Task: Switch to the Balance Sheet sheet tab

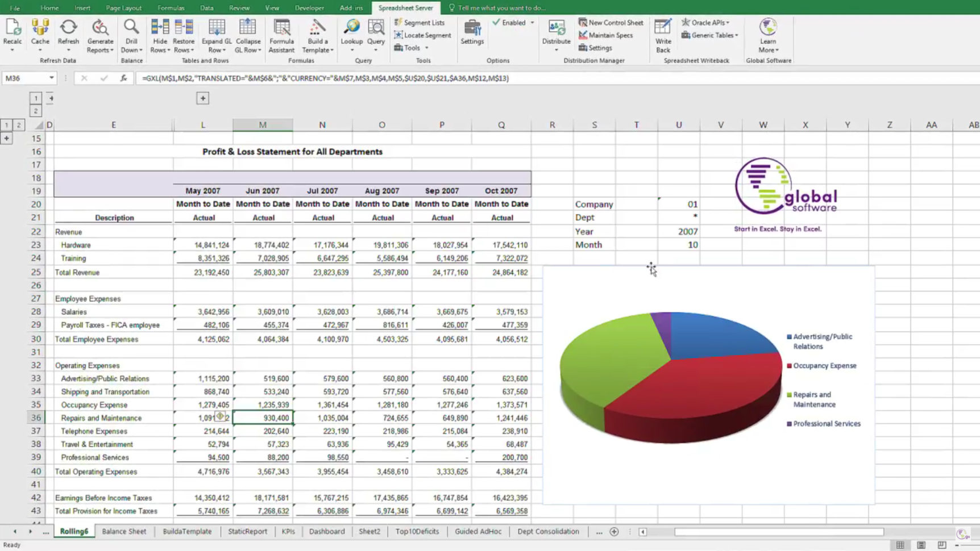Action: pyautogui.click(x=124, y=531)
